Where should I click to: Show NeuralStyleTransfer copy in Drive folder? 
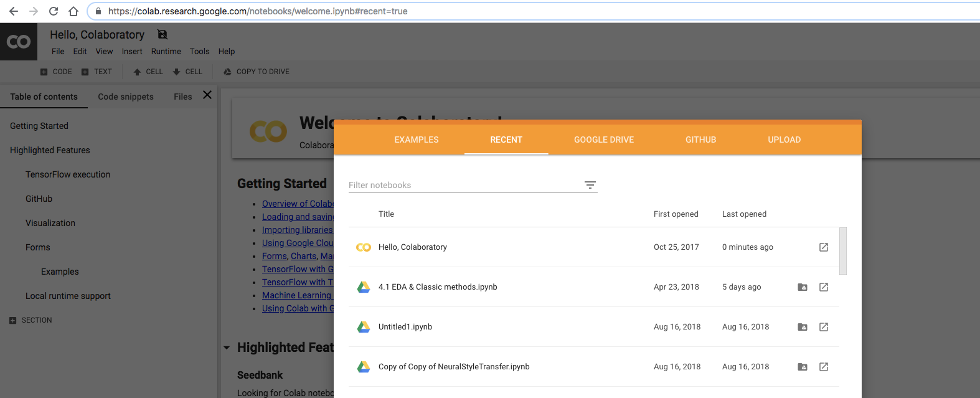click(803, 367)
